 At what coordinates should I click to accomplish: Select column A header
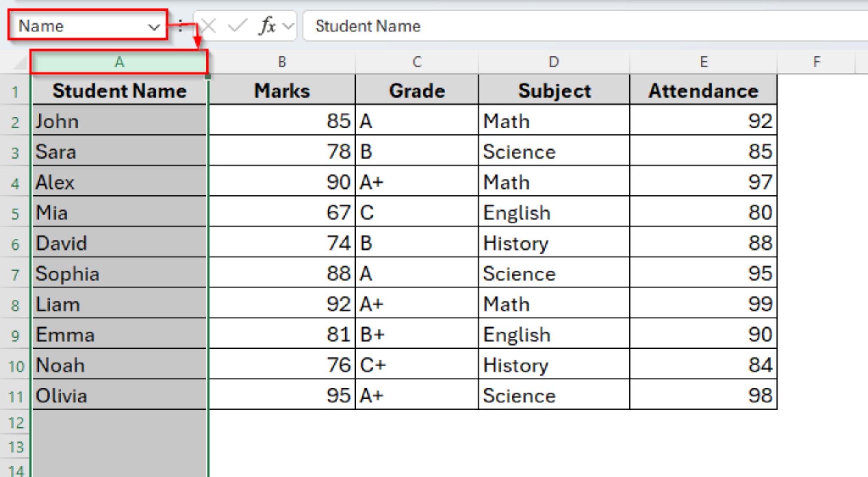(x=120, y=61)
